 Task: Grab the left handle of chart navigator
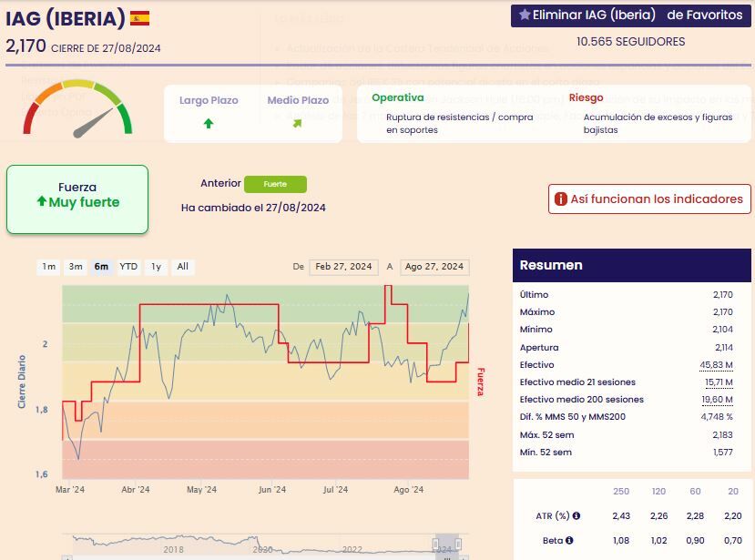tap(435, 545)
